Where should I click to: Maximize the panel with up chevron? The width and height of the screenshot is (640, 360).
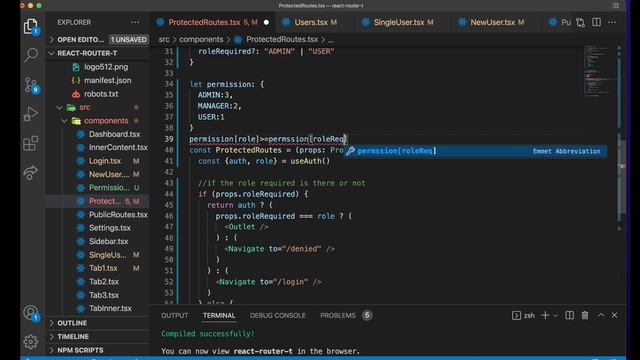(601, 315)
